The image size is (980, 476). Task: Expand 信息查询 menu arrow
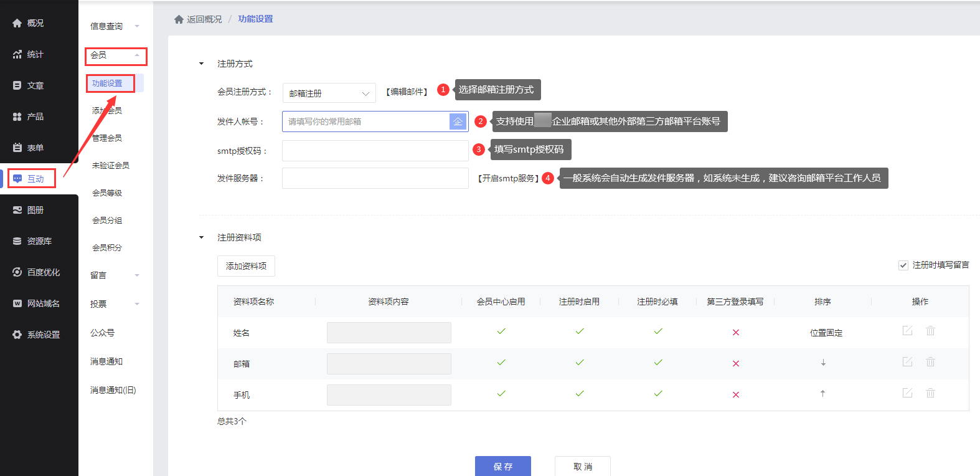point(137,26)
